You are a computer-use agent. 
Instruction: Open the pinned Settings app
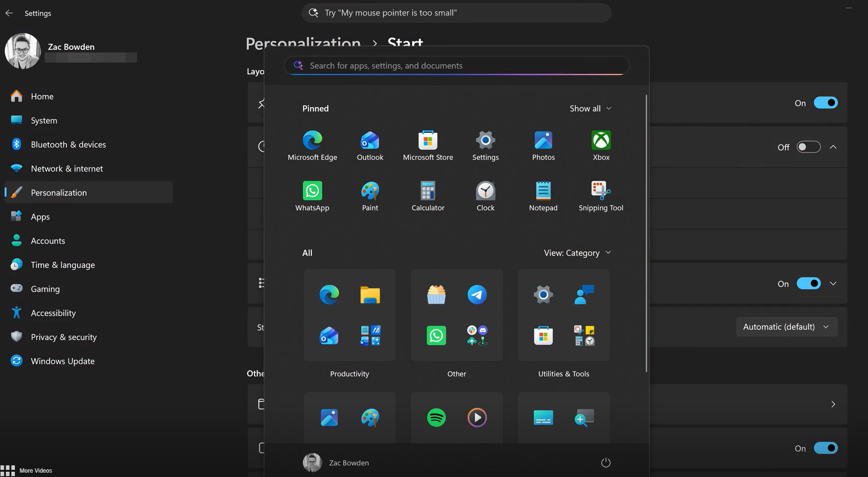485,146
